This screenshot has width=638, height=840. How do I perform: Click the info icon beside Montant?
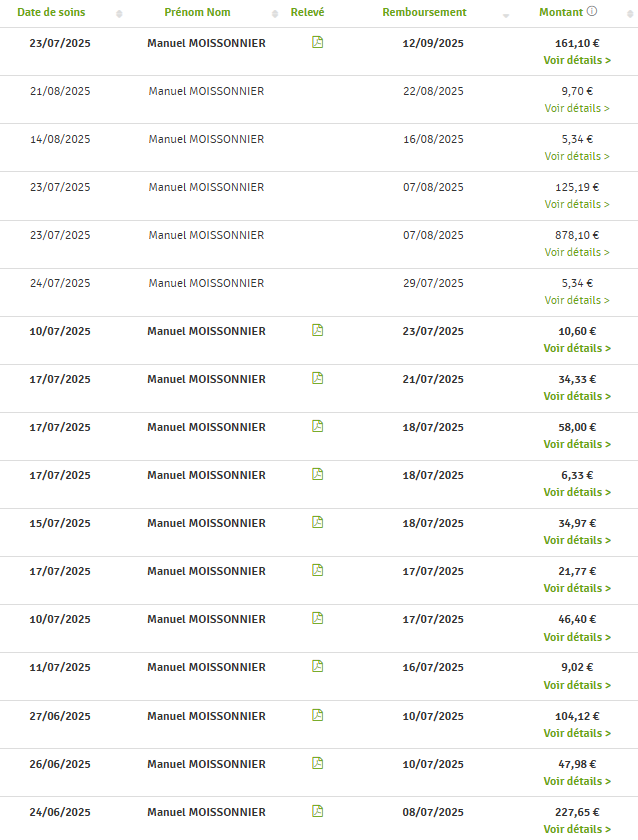(x=591, y=12)
